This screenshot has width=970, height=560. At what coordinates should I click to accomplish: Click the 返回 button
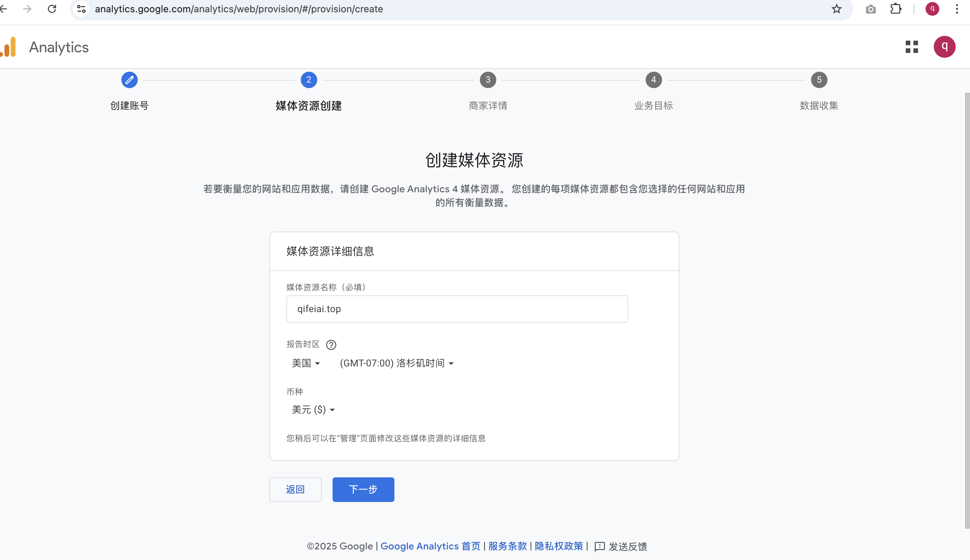point(295,489)
